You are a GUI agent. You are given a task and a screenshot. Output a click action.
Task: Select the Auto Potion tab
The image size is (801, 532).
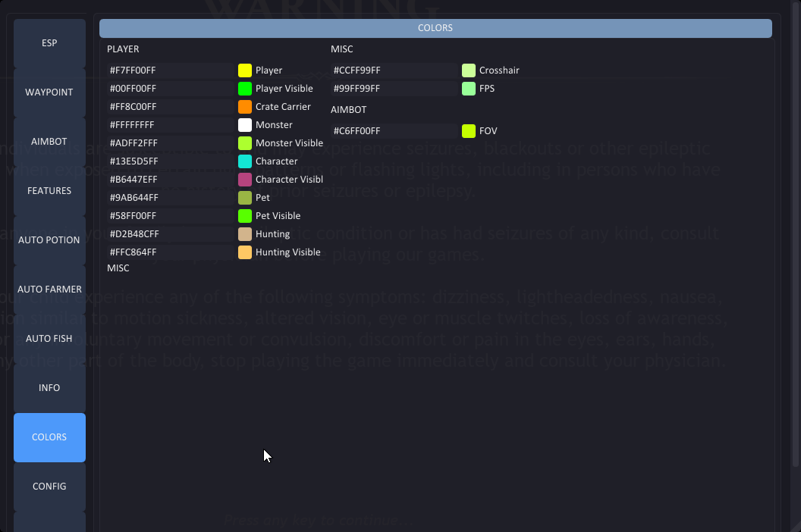pos(49,240)
